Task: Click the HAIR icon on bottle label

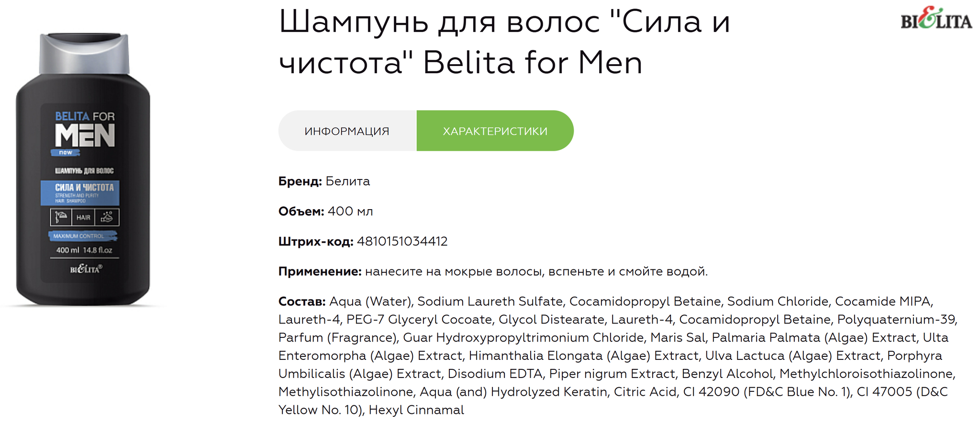Action: click(x=83, y=217)
